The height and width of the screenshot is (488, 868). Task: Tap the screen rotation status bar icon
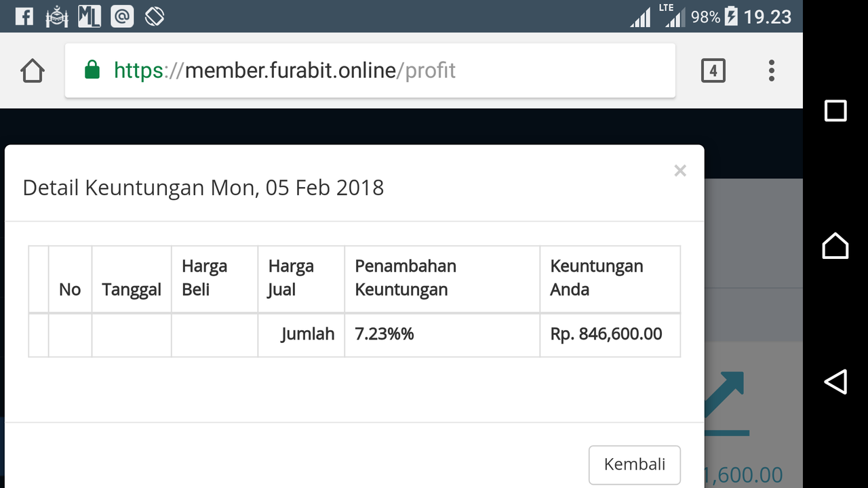(x=155, y=16)
